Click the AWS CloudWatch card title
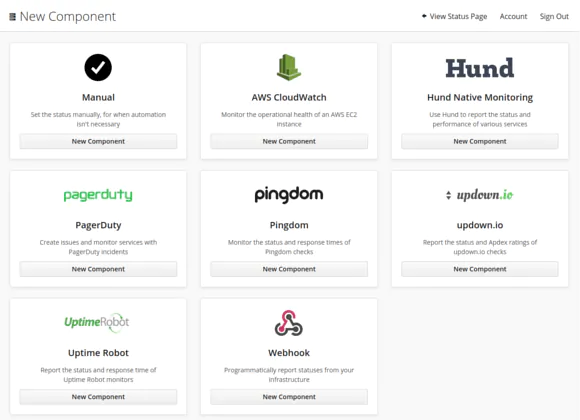 pos(289,97)
